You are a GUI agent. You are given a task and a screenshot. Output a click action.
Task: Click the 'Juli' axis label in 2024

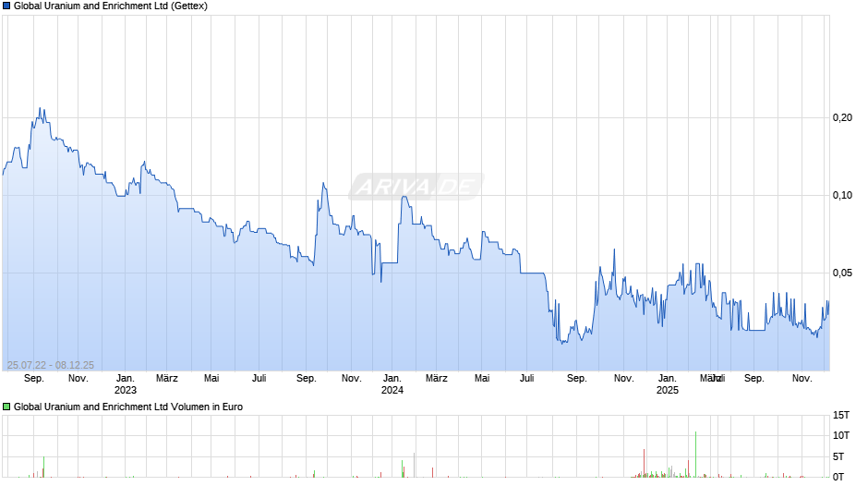coord(527,379)
